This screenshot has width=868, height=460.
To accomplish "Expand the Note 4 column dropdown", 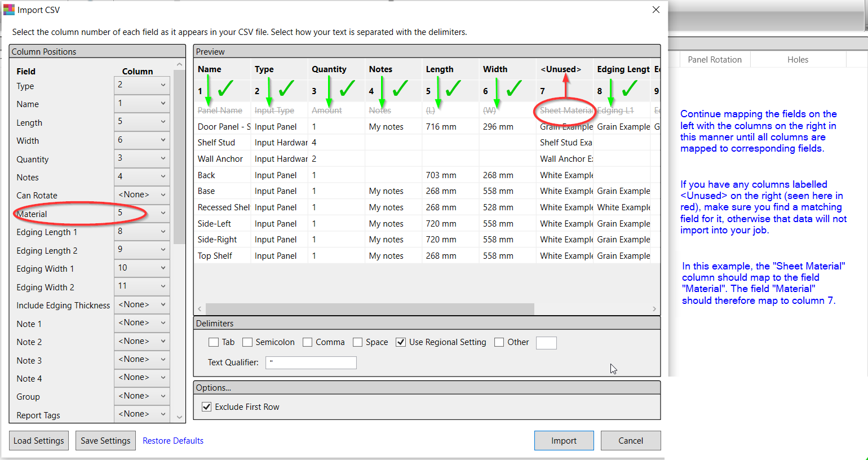I will click(142, 378).
